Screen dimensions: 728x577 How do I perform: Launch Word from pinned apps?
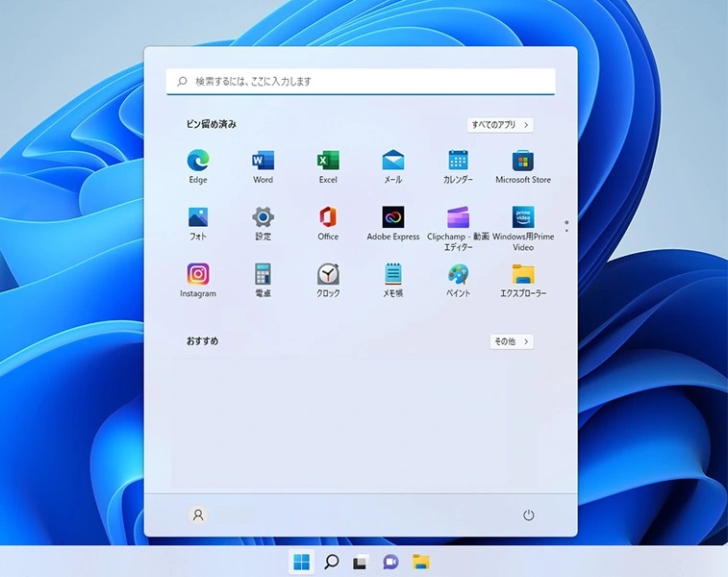[x=264, y=166]
